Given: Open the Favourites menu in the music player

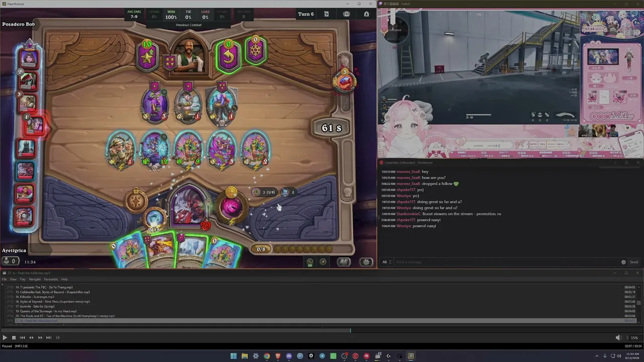Looking at the screenshot, I should (x=51, y=279).
